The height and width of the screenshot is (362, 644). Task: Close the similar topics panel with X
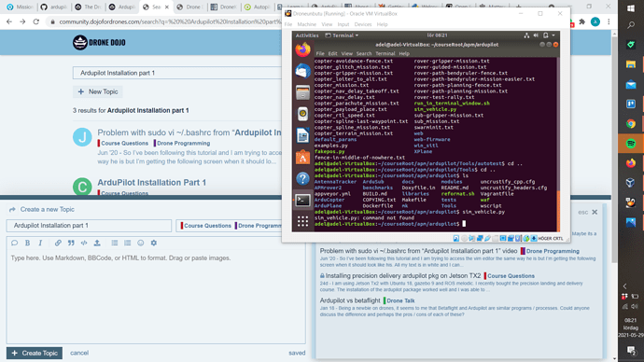click(595, 212)
